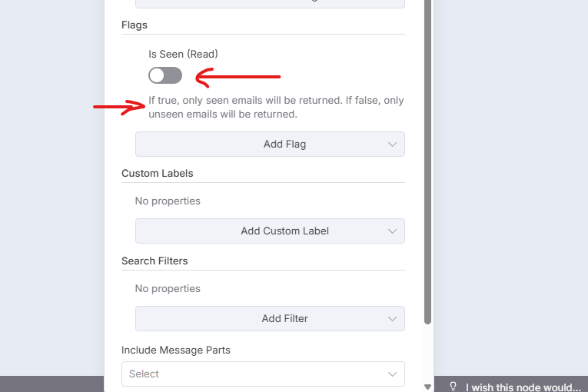Click the Add Filter button
588x392 pixels.
(270, 319)
